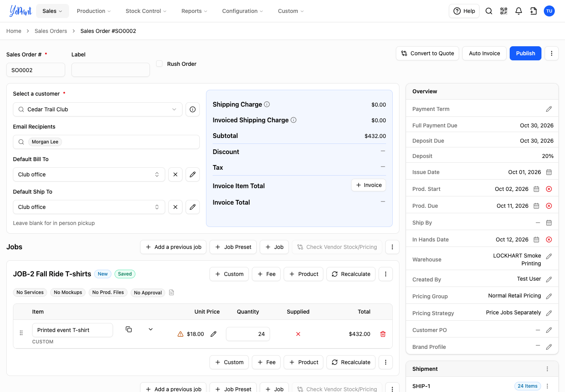Image resolution: width=565 pixels, height=392 pixels.
Task: Open the Sales menu
Action: tap(53, 11)
